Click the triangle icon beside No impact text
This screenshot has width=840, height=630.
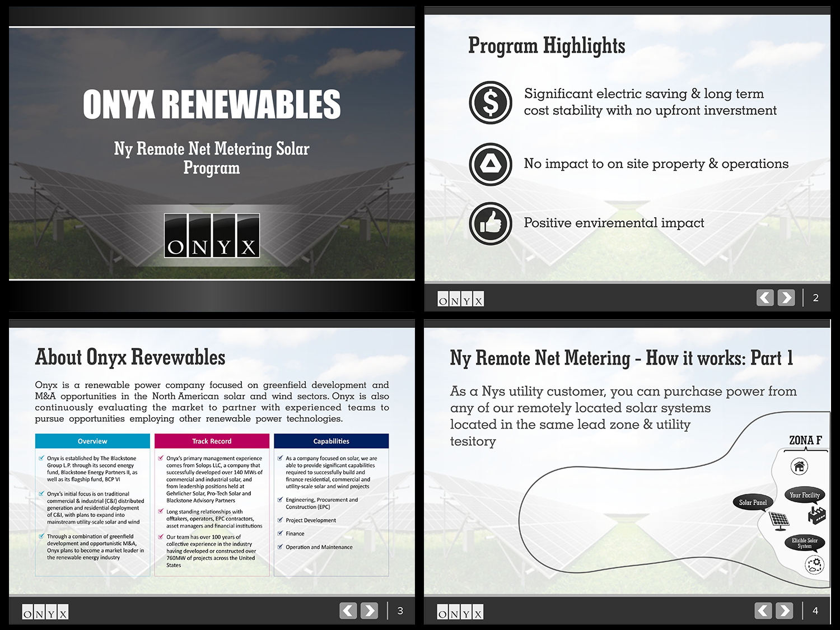(491, 164)
